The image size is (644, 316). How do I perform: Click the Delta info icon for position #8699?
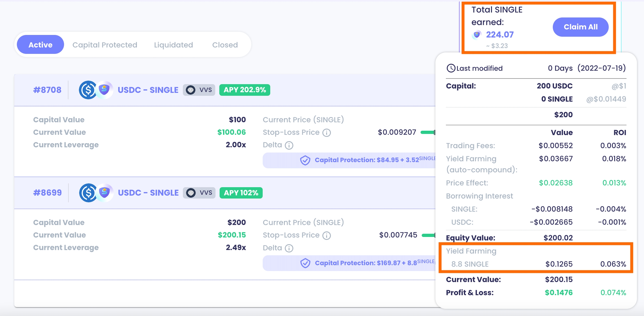289,248
